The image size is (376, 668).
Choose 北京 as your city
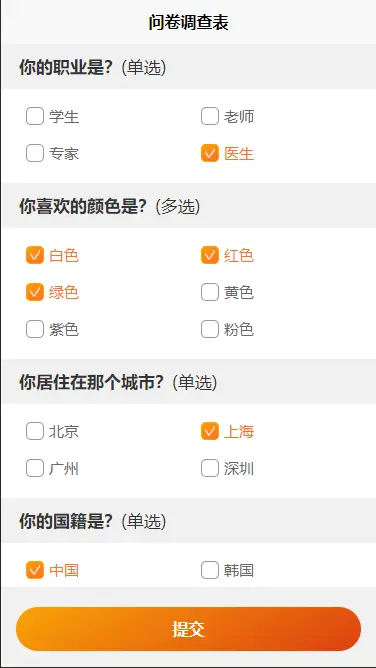(x=35, y=431)
